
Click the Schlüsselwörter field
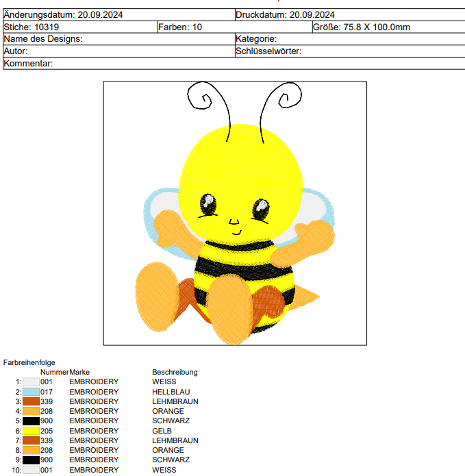point(349,51)
